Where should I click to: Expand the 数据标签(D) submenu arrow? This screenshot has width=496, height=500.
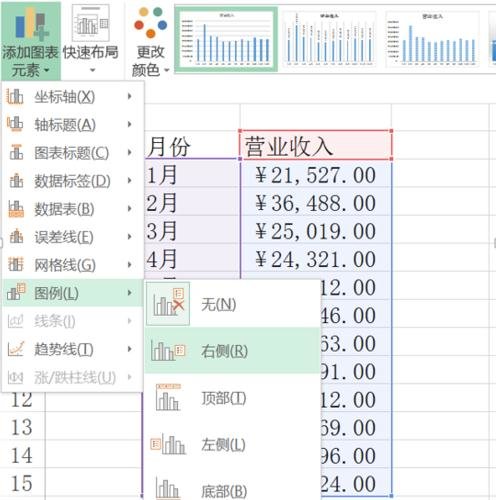(130, 180)
